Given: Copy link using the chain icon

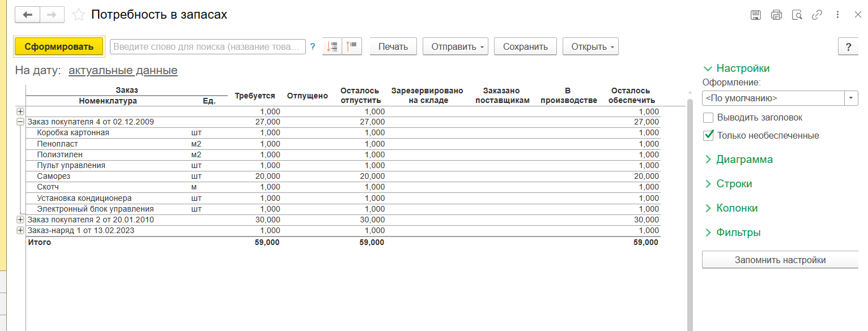Looking at the screenshot, I should tap(817, 15).
